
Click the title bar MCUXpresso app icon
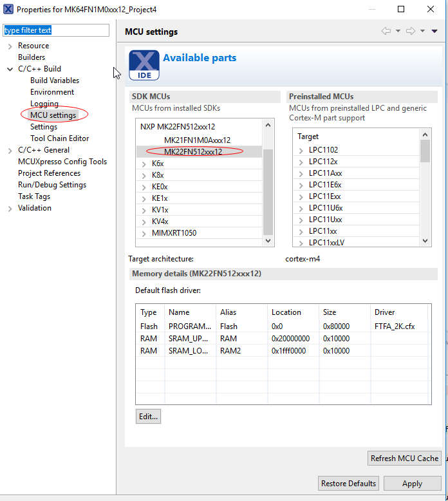tap(8, 9)
